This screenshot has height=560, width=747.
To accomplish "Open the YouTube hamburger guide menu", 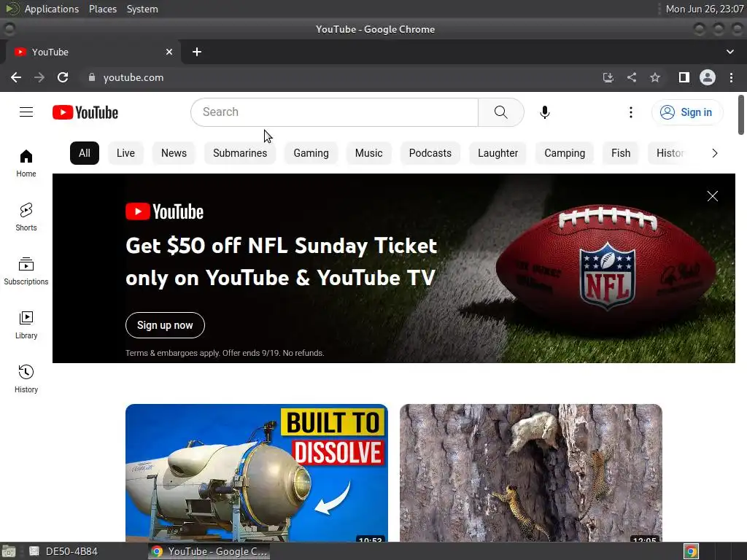I will pyautogui.click(x=26, y=112).
